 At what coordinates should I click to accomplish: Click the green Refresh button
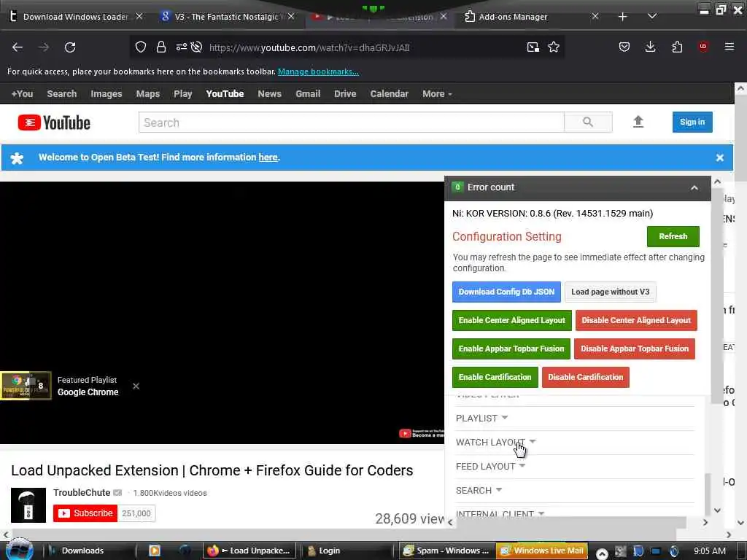(x=673, y=236)
